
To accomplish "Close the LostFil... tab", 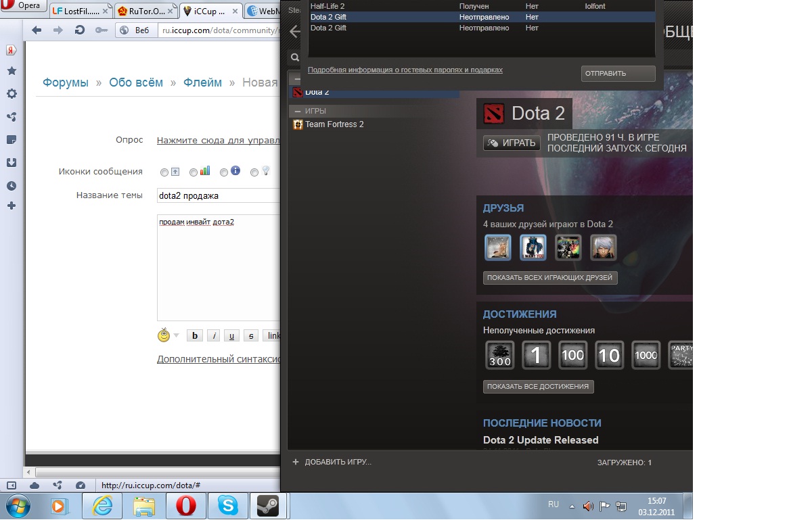I will (105, 11).
